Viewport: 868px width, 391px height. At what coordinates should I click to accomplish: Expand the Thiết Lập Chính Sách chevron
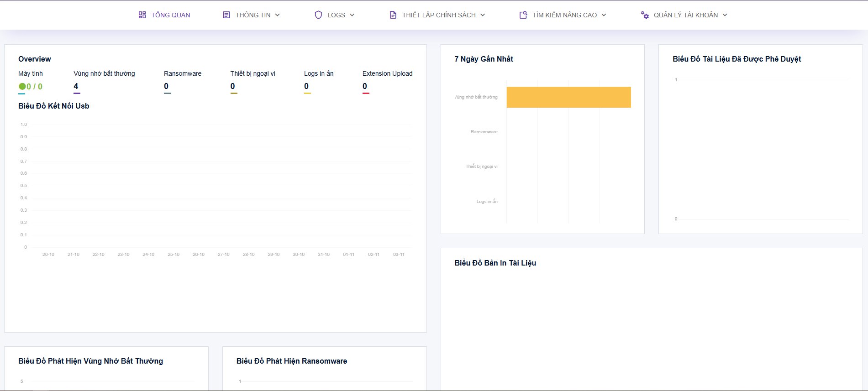pyautogui.click(x=483, y=15)
